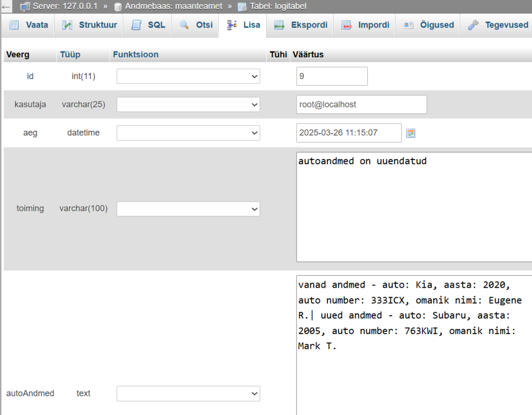Click the table icon before Tabel: logitabel

tap(242, 6)
